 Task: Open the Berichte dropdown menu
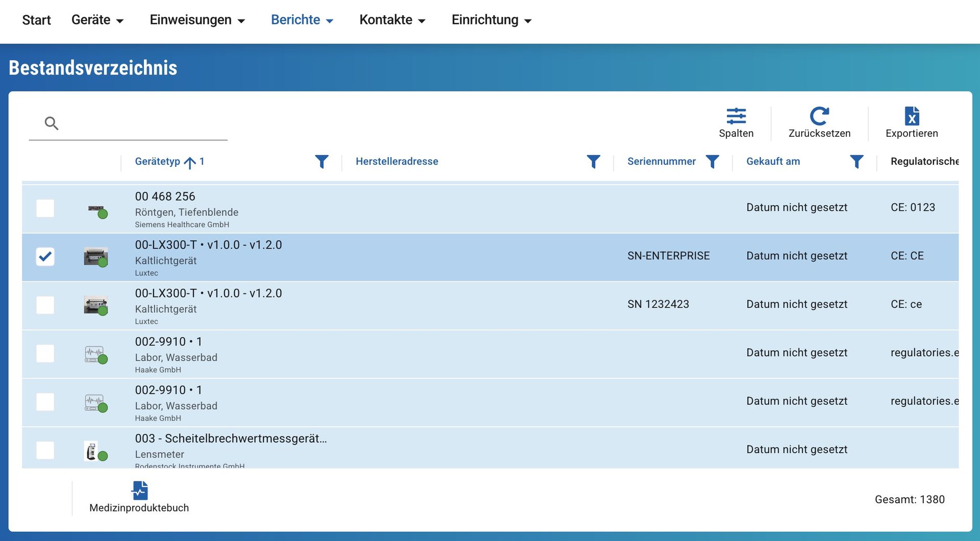(302, 20)
